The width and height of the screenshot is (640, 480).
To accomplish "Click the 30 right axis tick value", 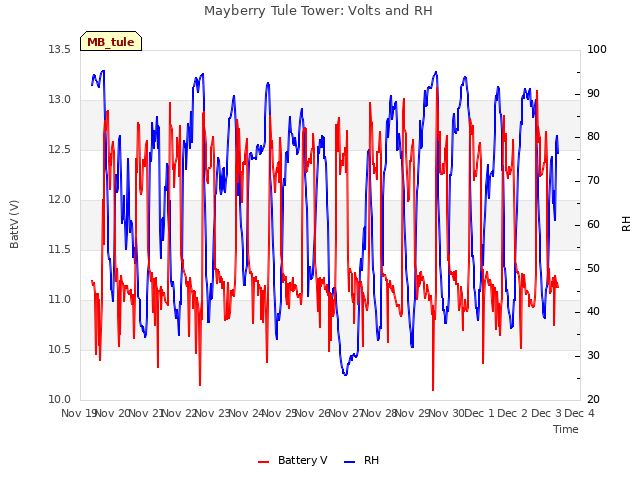I will click(x=593, y=356).
